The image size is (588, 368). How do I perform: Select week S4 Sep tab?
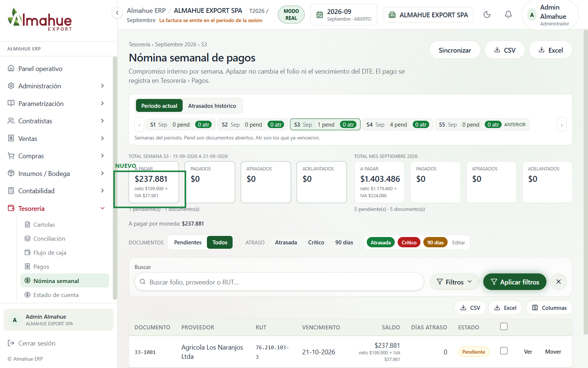tap(398, 125)
